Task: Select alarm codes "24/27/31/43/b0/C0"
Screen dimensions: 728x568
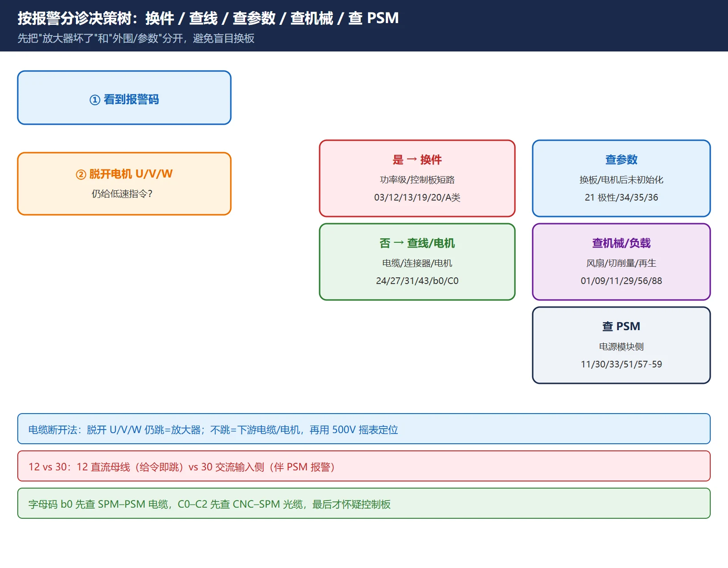Action: [x=417, y=281]
